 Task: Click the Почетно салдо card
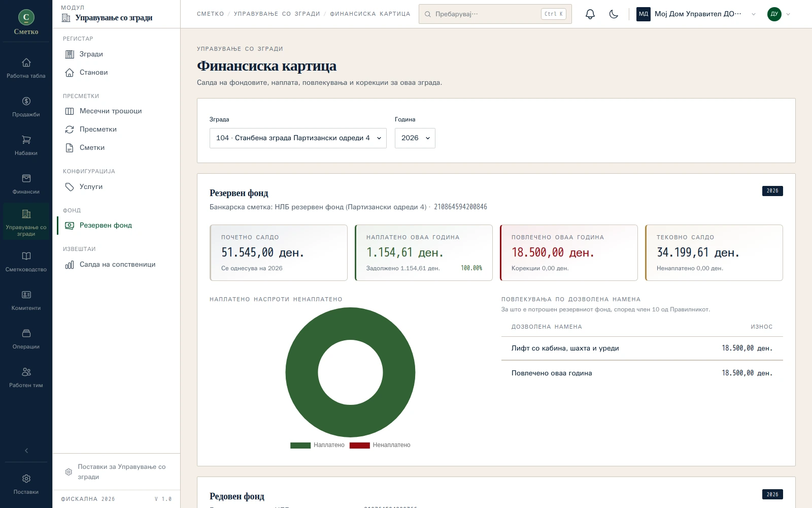(279, 252)
